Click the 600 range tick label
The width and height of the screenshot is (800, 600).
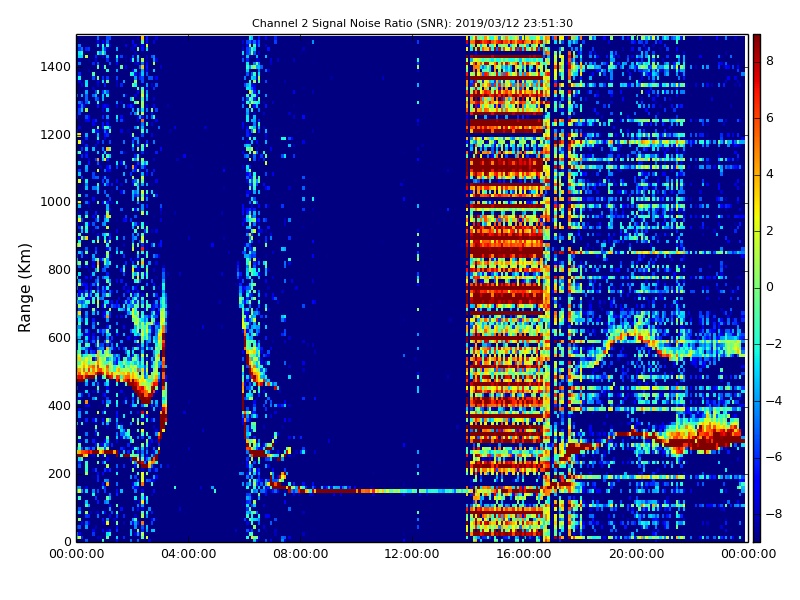pos(59,338)
